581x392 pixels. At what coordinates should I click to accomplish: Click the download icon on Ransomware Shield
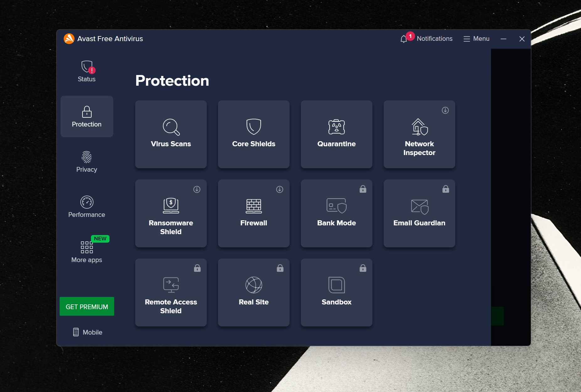[x=197, y=189]
